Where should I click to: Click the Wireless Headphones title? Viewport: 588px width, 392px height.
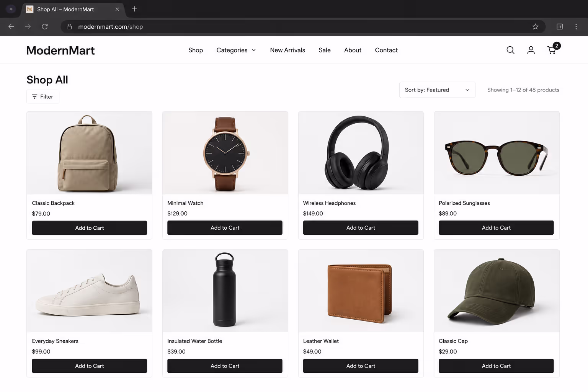click(x=329, y=203)
